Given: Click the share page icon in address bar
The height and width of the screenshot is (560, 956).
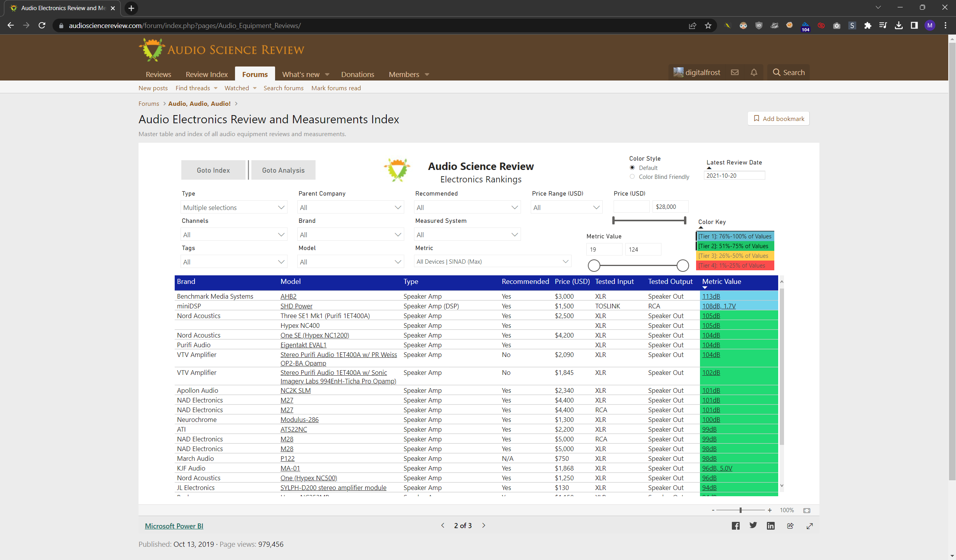Looking at the screenshot, I should point(693,26).
